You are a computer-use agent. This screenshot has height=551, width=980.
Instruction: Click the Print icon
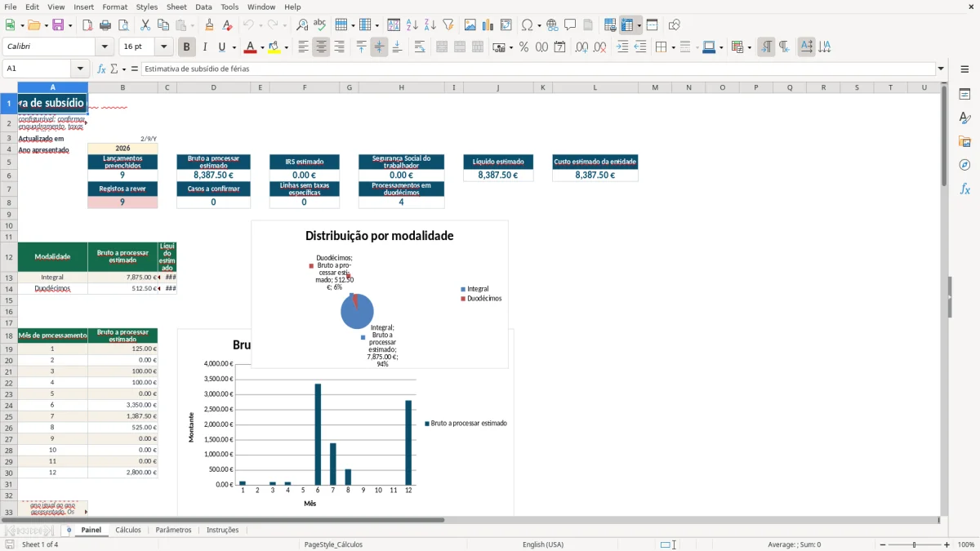pyautogui.click(x=105, y=25)
